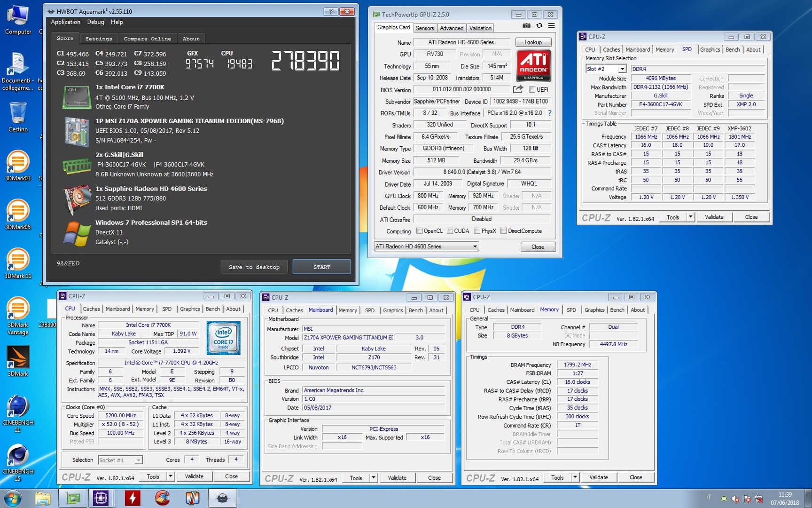This screenshot has height=508, width=812.
Task: Click the BIOS version share/export icon
Action: pyautogui.click(x=518, y=89)
